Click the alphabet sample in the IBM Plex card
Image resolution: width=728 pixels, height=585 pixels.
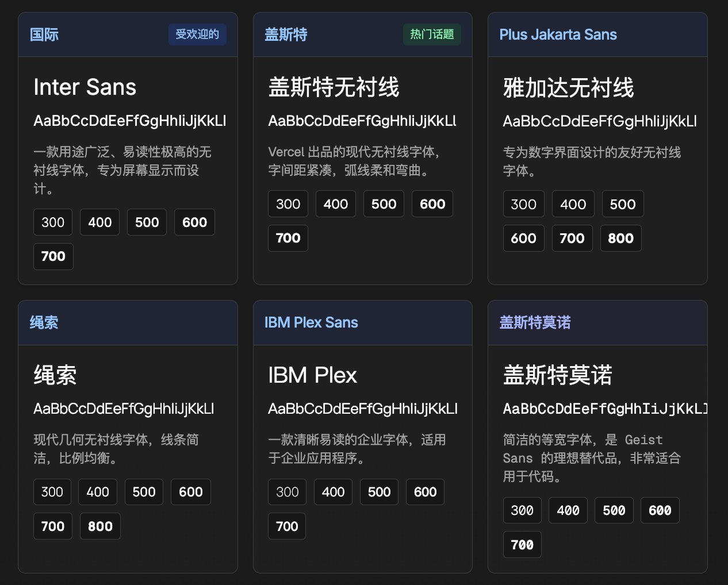363,409
